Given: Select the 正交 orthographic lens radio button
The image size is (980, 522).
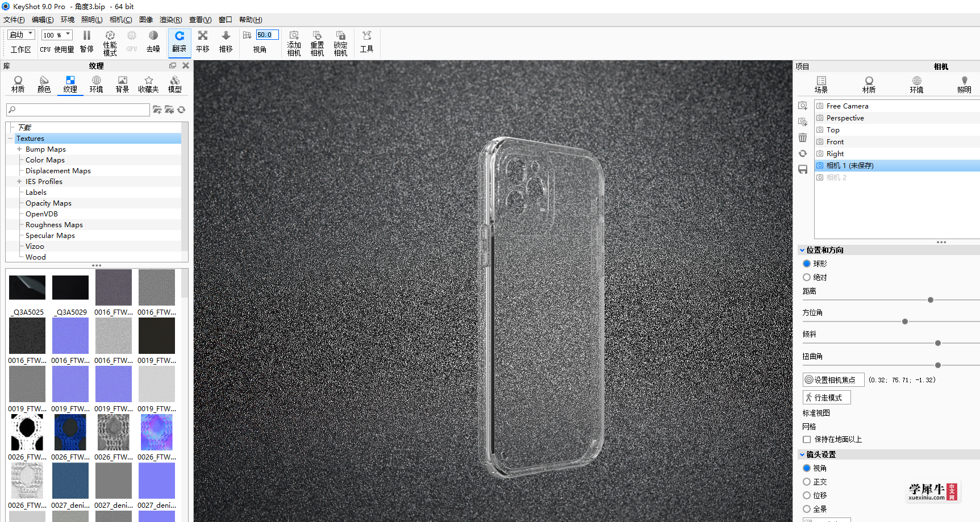Looking at the screenshot, I should pos(807,482).
